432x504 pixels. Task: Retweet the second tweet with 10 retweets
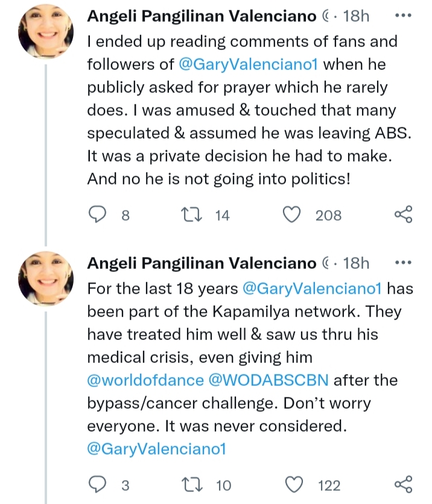click(191, 485)
